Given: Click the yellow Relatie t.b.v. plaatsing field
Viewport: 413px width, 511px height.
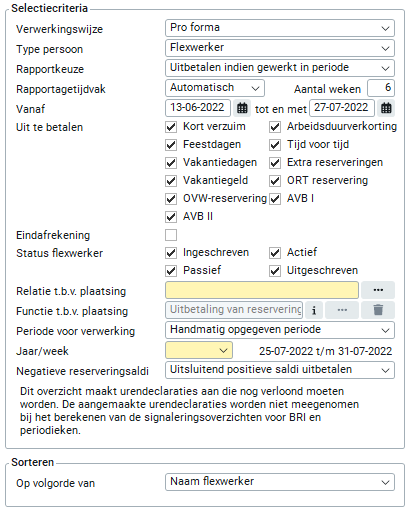Looking at the screenshot, I should tap(262, 290).
